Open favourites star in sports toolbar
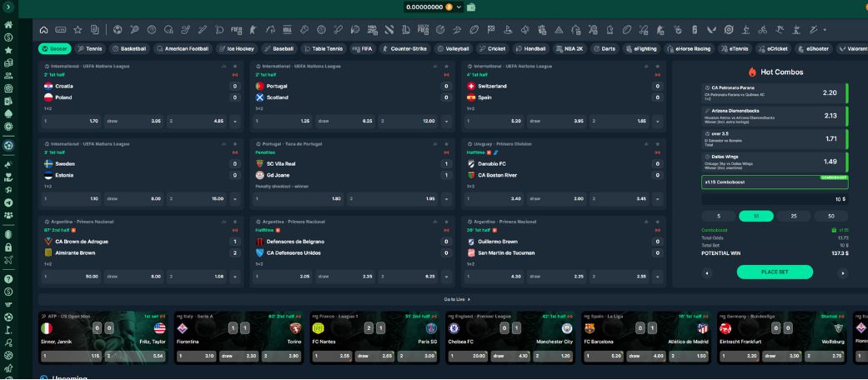868x380 pixels. tap(78, 30)
